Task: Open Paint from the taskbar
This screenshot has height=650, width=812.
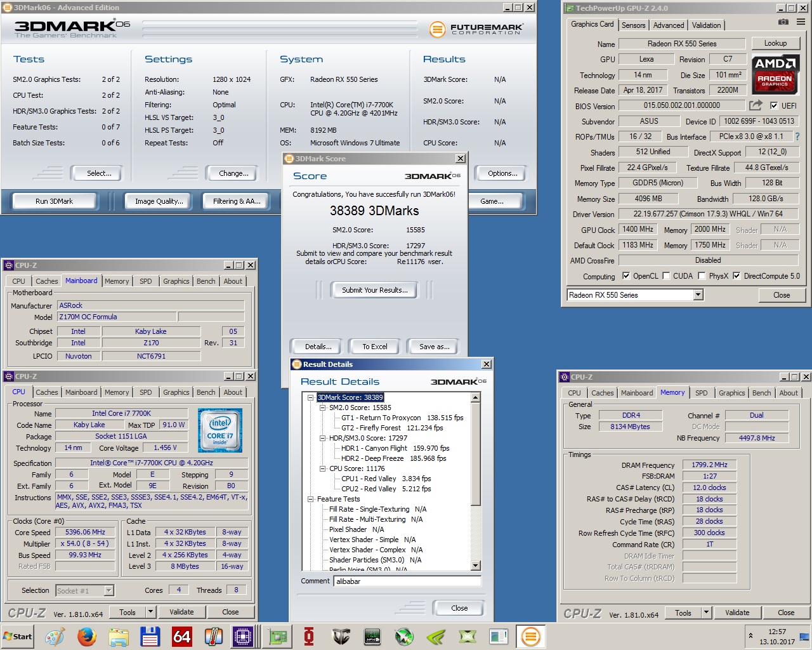Action: pyautogui.click(x=55, y=636)
